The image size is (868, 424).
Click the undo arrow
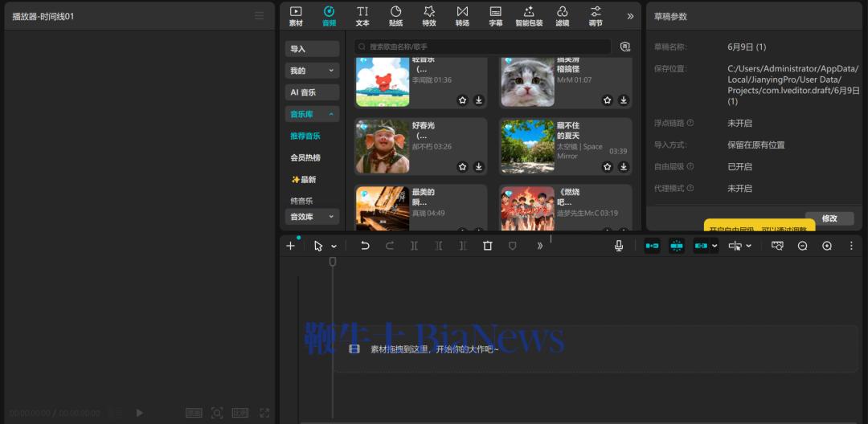(365, 246)
